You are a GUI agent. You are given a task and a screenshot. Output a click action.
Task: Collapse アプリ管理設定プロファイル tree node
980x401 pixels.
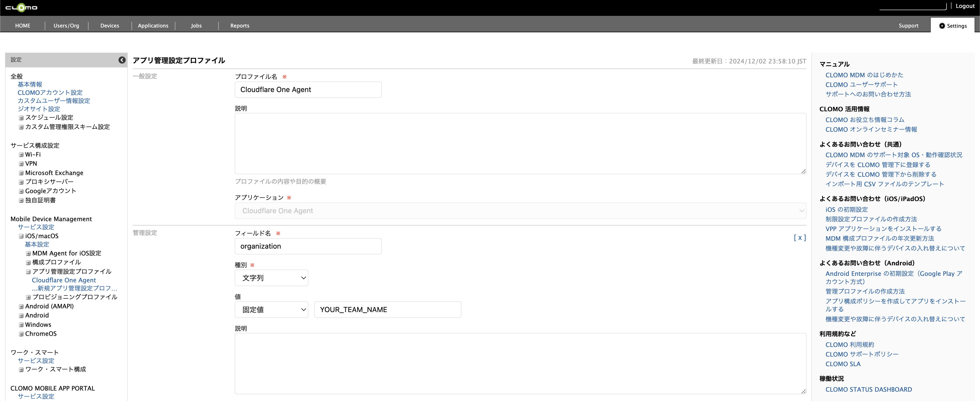click(28, 272)
